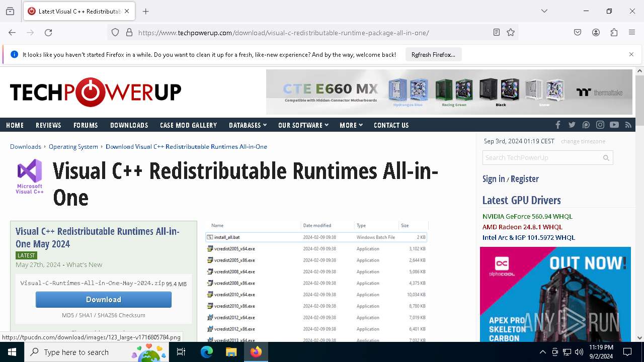Click the Refresh Firefox button

tap(433, 54)
